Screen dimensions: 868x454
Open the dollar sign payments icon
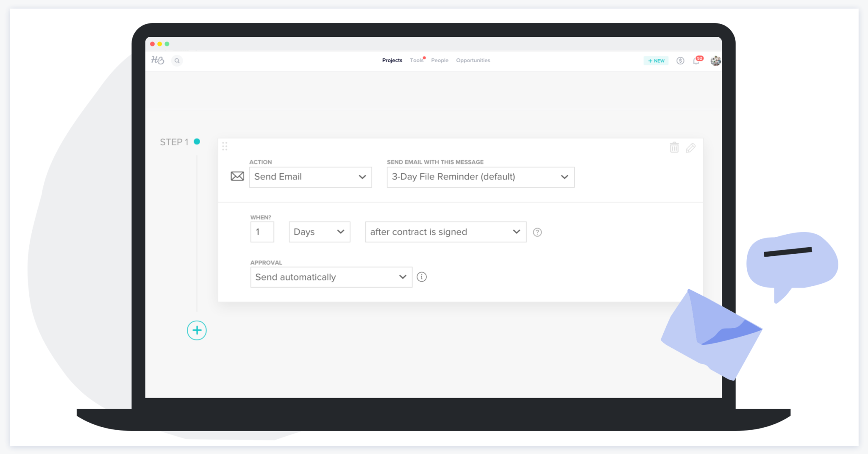click(x=680, y=61)
